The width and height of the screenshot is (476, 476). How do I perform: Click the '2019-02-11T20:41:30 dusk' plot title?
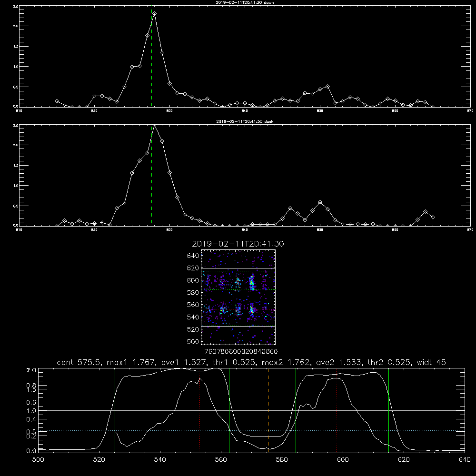[245, 121]
